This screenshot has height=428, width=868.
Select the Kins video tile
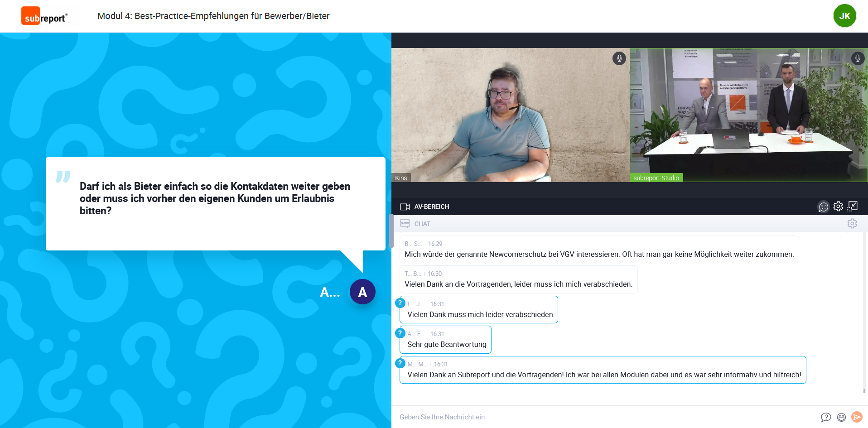click(510, 115)
